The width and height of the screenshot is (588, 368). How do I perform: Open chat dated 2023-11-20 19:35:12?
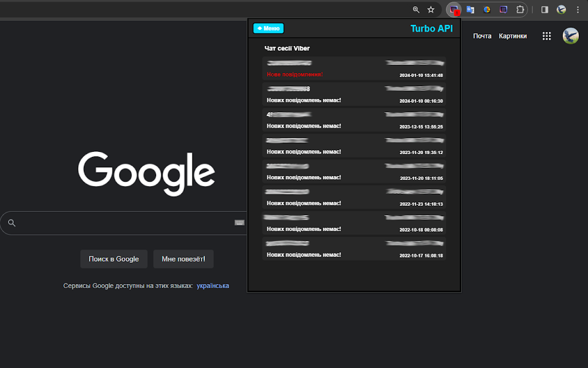pyautogui.click(x=354, y=145)
